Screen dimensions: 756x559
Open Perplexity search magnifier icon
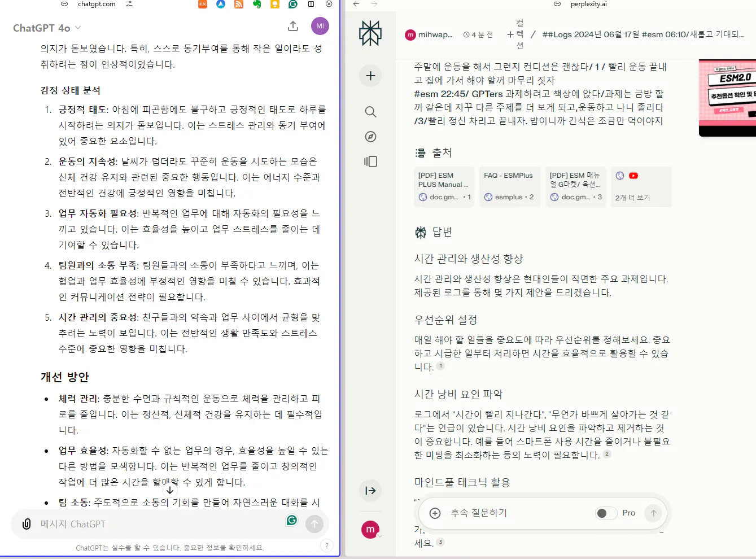(370, 112)
